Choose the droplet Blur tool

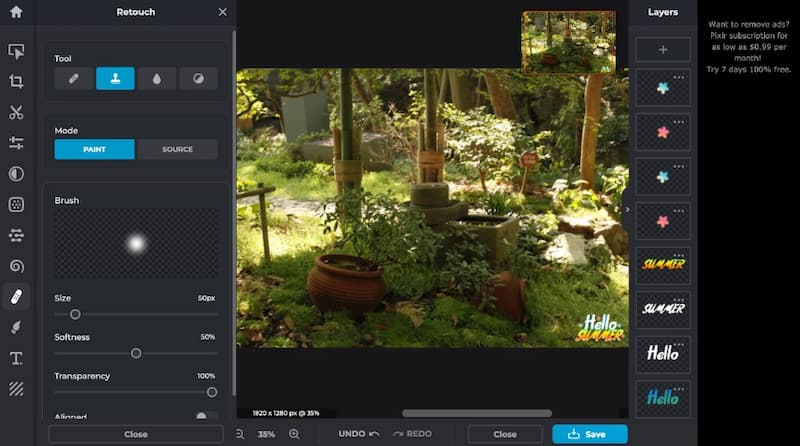coord(157,79)
